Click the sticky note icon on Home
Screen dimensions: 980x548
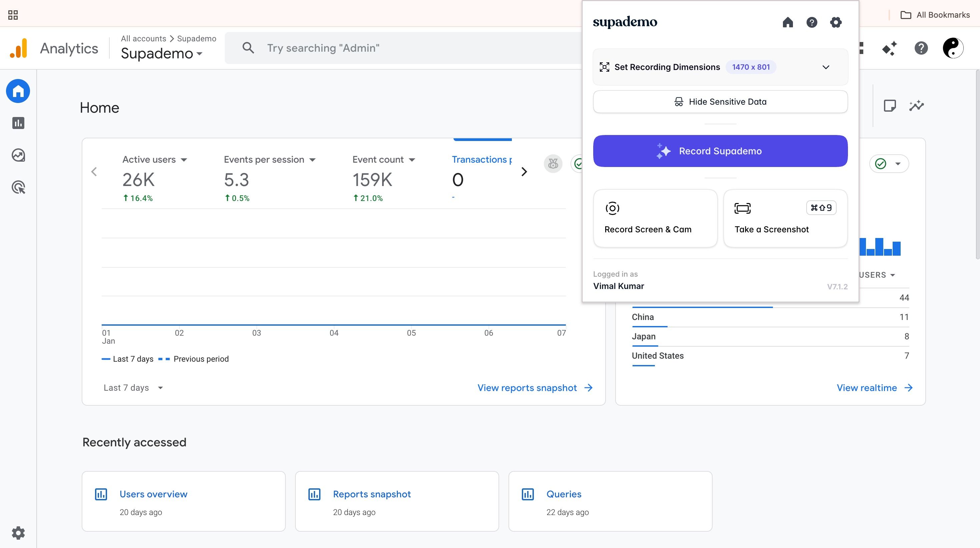pos(889,105)
